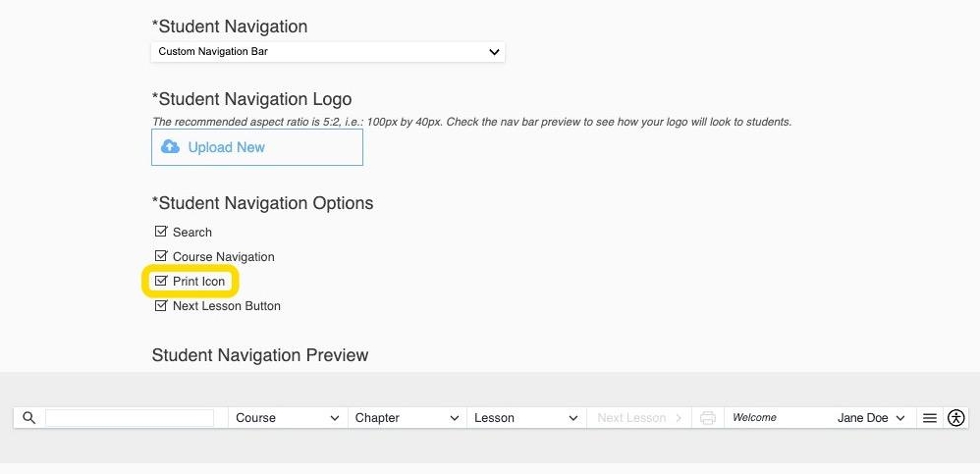This screenshot has height=474, width=980.
Task: Click the printer icon in nav preview
Action: point(707,418)
